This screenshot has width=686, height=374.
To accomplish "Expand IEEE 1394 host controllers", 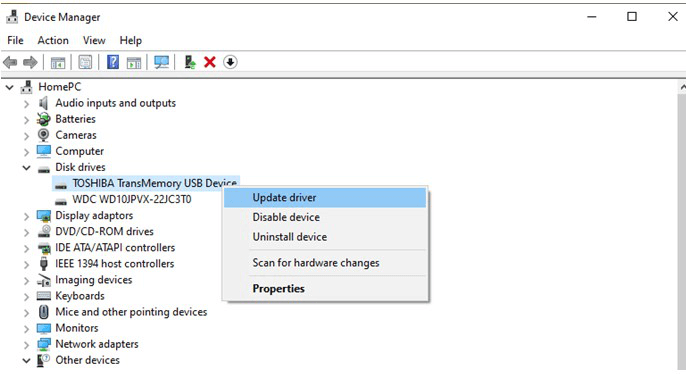I will (26, 265).
